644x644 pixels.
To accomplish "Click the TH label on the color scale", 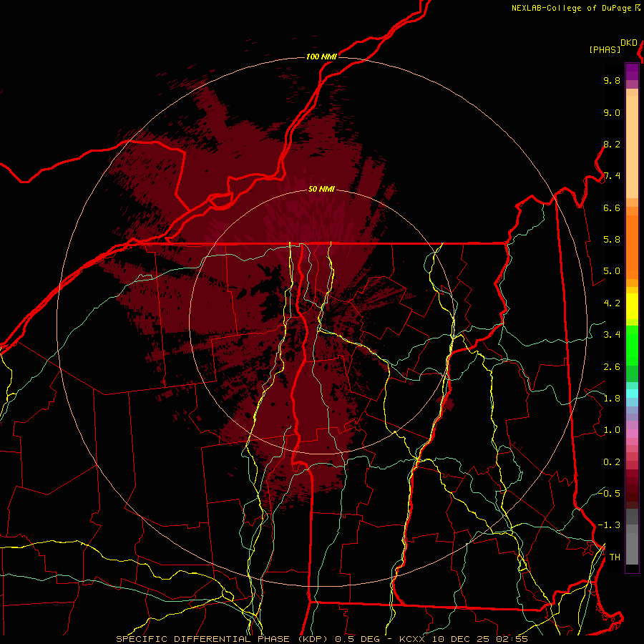I will (x=615, y=557).
